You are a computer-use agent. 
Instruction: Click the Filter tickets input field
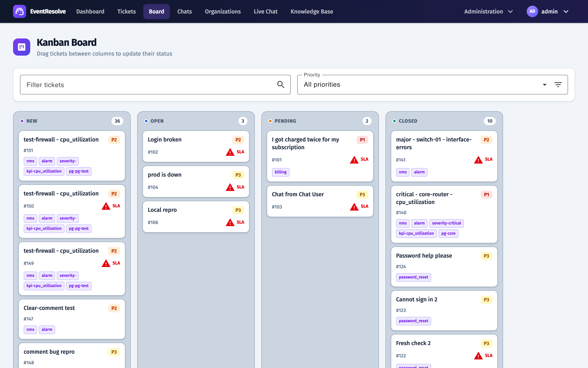(x=155, y=84)
